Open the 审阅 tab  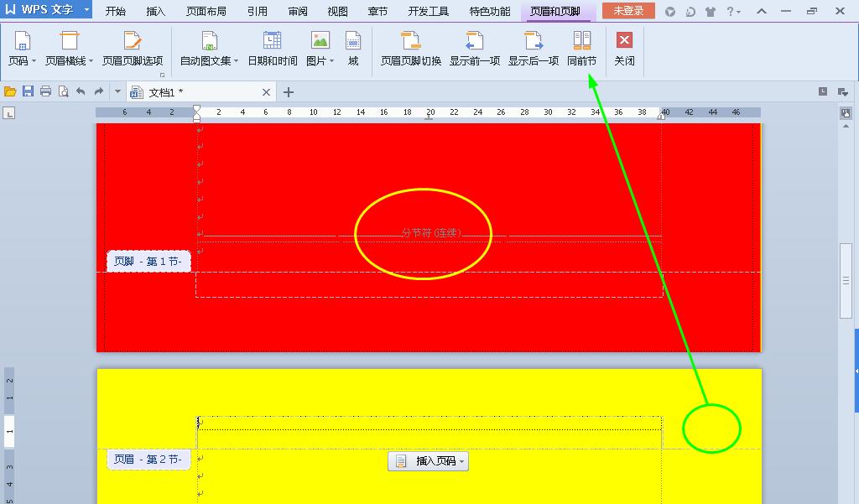(298, 11)
